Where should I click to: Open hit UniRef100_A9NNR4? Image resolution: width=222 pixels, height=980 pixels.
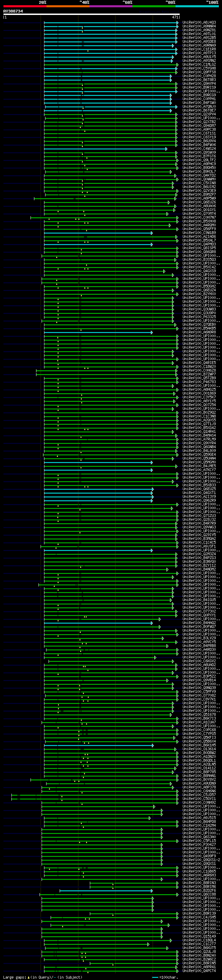[x=199, y=26]
